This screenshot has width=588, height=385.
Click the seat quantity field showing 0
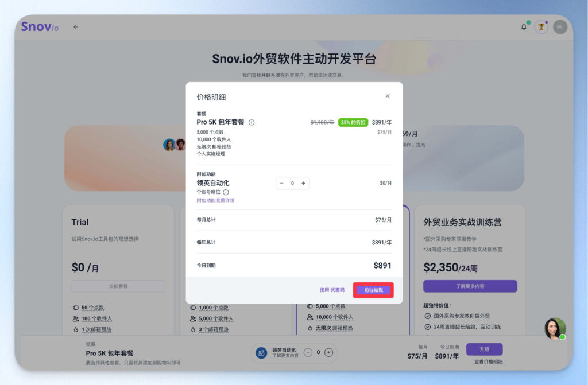[292, 183]
